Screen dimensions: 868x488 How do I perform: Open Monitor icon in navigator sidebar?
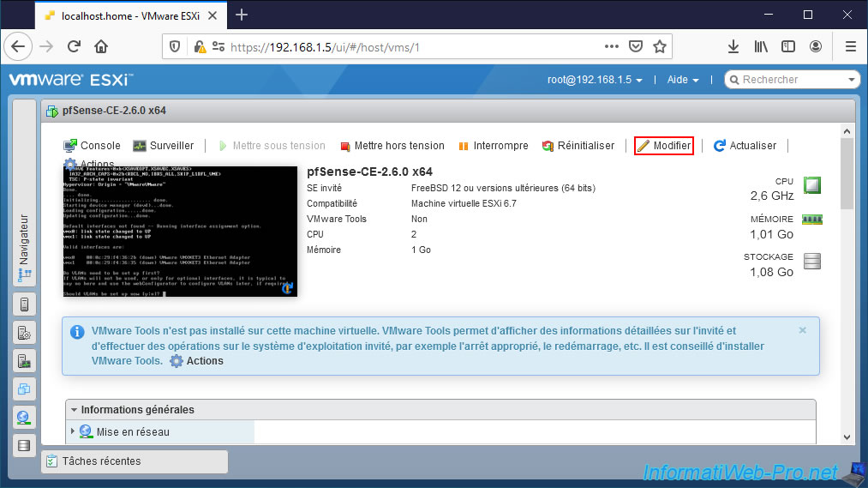[x=24, y=360]
